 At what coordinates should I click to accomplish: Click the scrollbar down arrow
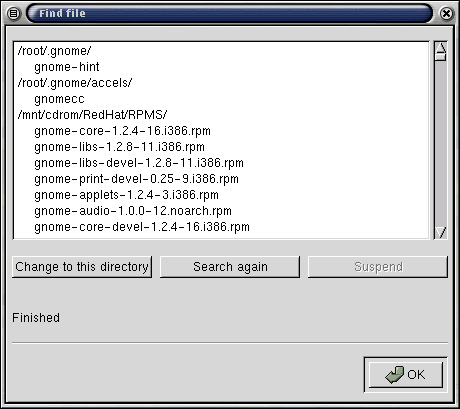click(441, 232)
